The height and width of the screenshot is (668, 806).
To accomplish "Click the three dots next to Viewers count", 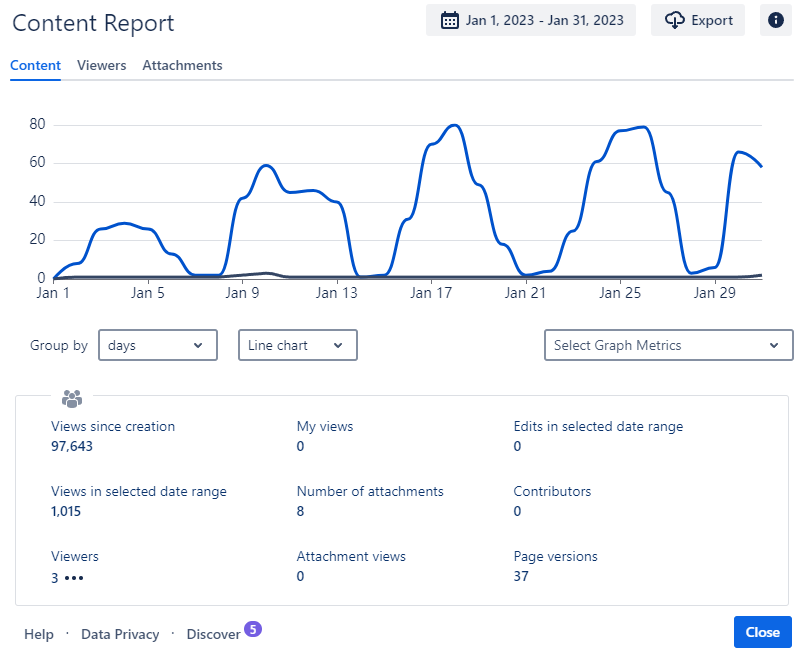I will point(75,577).
